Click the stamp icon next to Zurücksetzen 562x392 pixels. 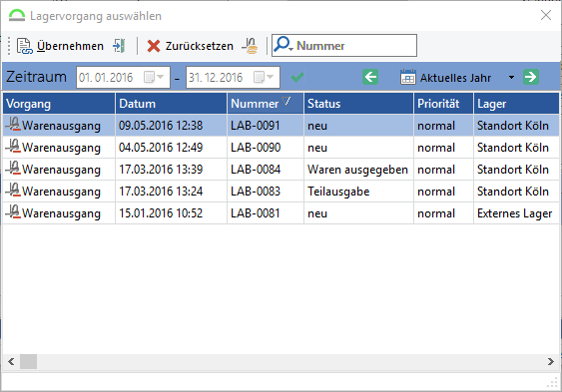(250, 46)
